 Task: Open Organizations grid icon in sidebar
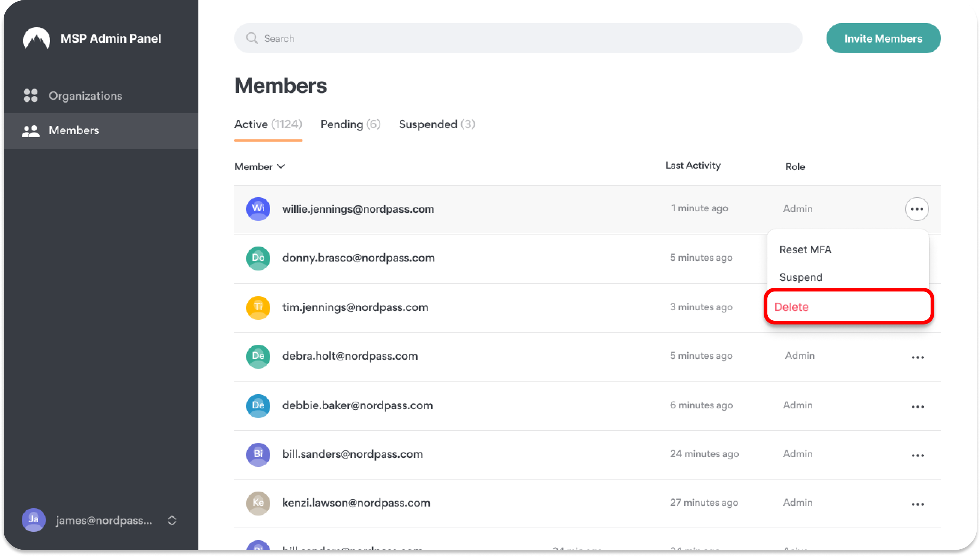tap(31, 96)
